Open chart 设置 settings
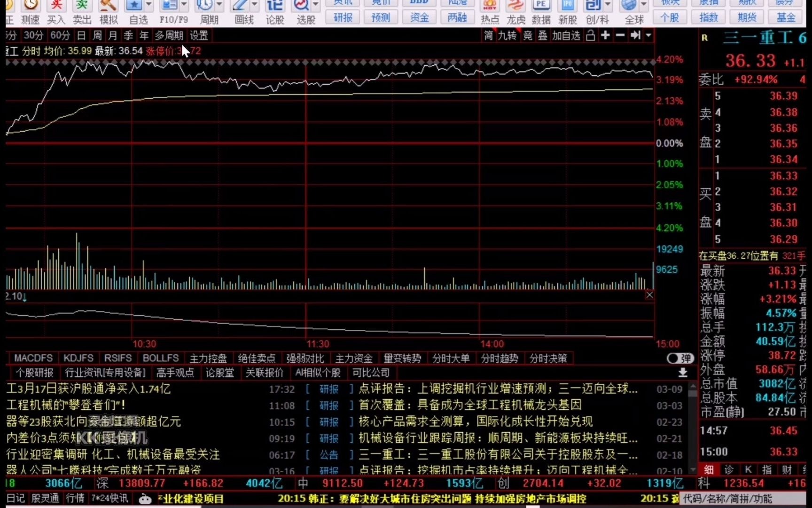812x508 pixels. 199,35
